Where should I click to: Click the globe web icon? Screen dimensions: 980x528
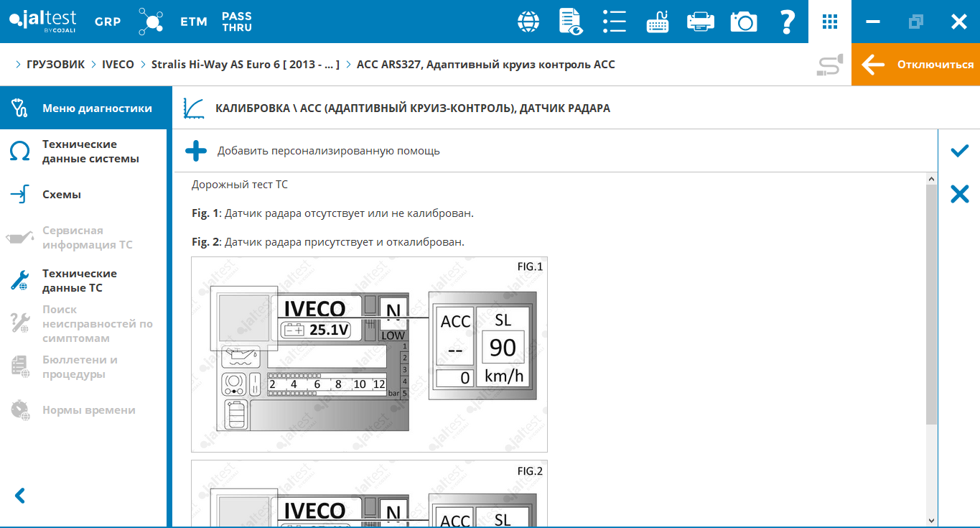tap(528, 22)
